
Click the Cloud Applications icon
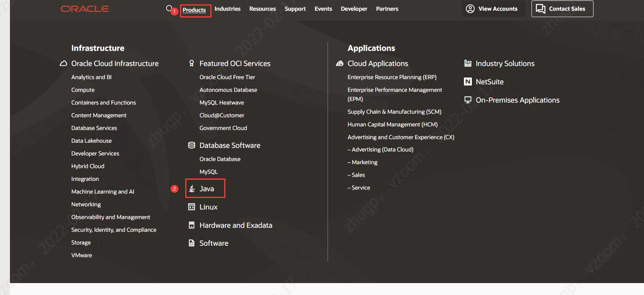(x=339, y=64)
